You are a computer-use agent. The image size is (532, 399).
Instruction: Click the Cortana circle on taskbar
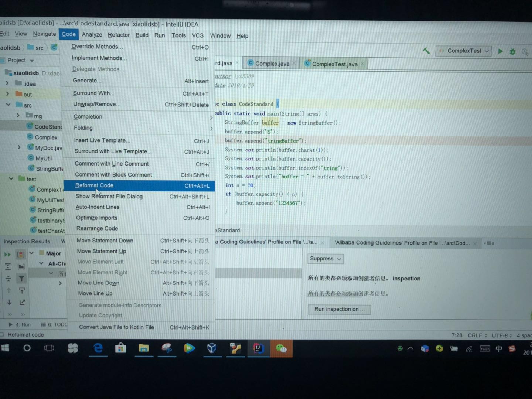pyautogui.click(x=27, y=348)
